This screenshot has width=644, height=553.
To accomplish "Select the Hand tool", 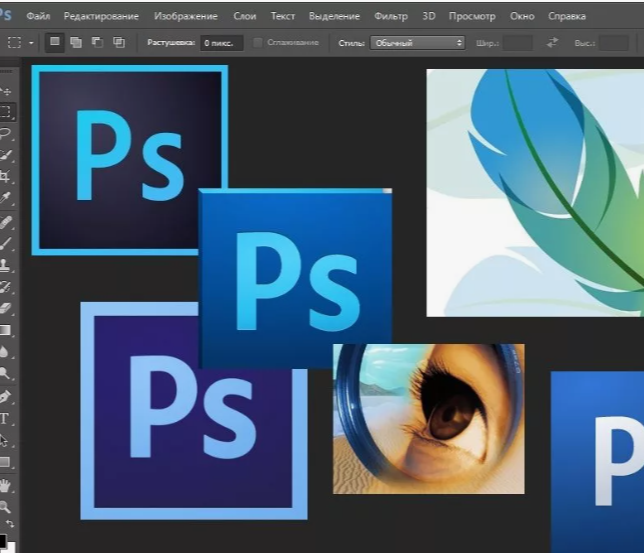I will point(5,486).
